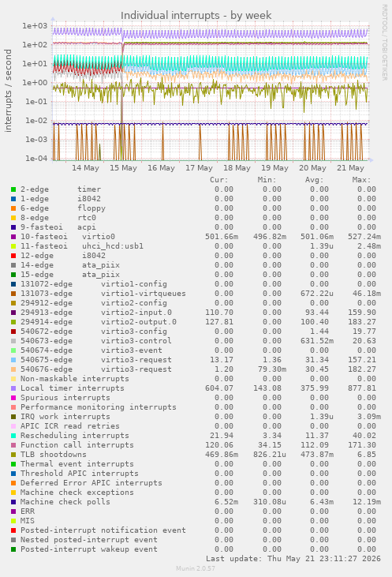Viewport: 392px width, 577px height.
Task: Click the 'Threshold APIC interrupts' label
Action: pyautogui.click(x=80, y=474)
